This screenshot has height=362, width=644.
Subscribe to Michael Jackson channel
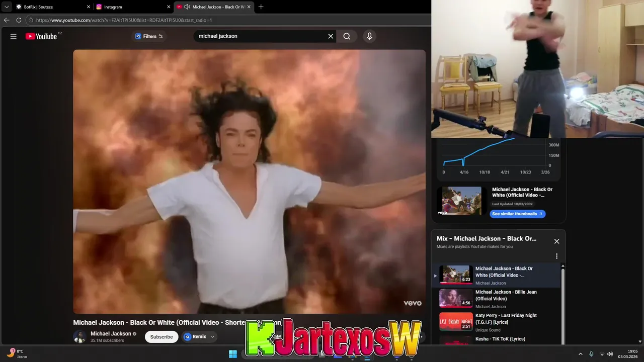[162, 337]
